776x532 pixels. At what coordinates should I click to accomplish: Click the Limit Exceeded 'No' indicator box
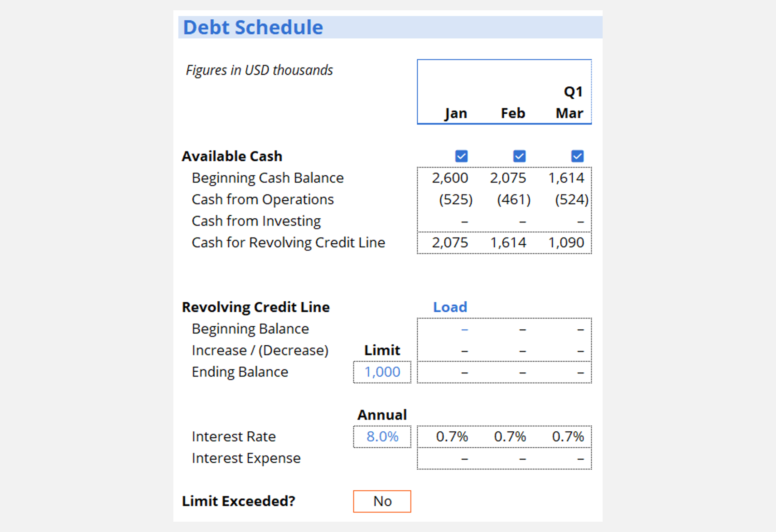pyautogui.click(x=382, y=501)
